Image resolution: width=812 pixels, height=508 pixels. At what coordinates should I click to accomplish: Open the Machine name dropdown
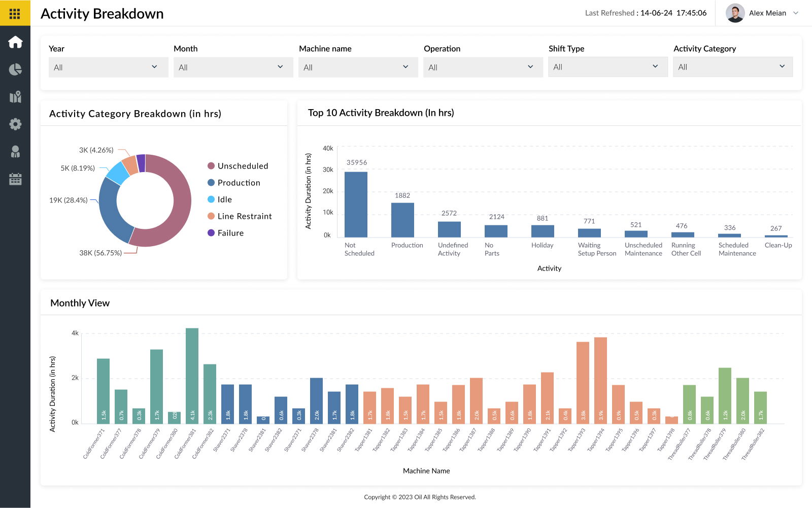point(358,67)
